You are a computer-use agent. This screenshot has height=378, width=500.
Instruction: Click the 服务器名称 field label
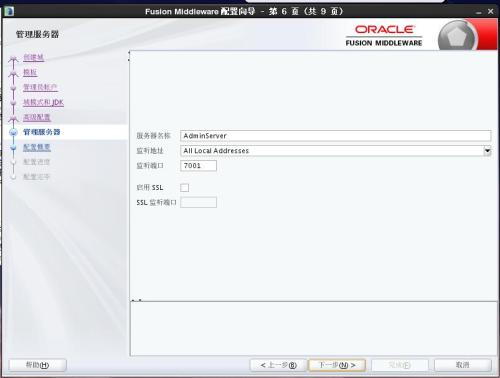[153, 136]
